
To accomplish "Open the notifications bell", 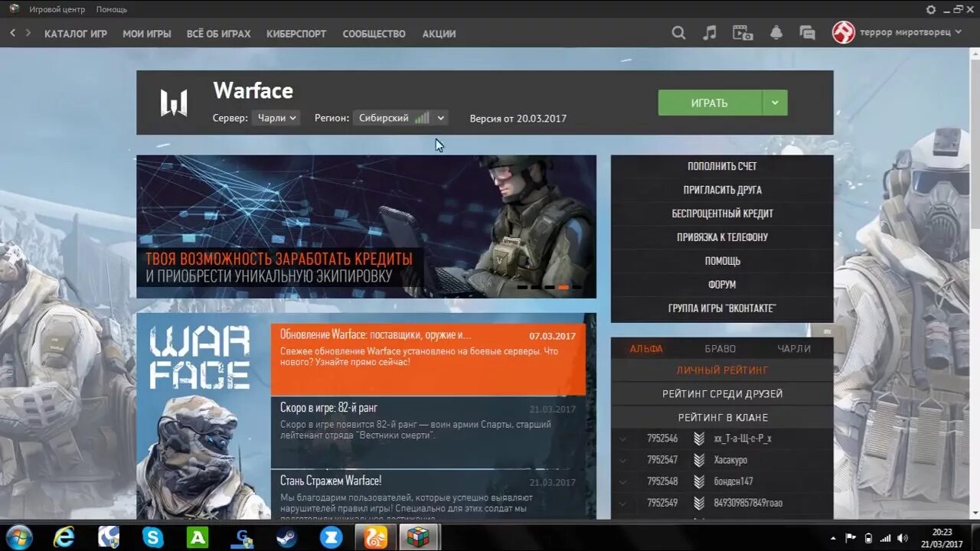I will coord(776,33).
